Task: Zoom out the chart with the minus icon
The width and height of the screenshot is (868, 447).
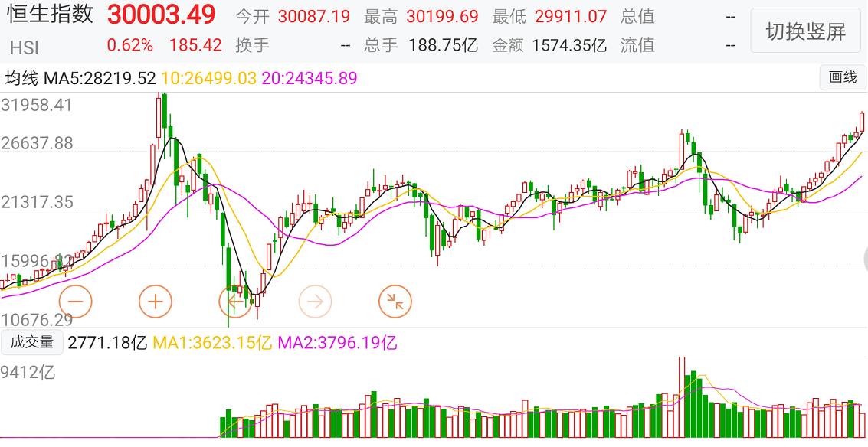Action: click(x=75, y=301)
